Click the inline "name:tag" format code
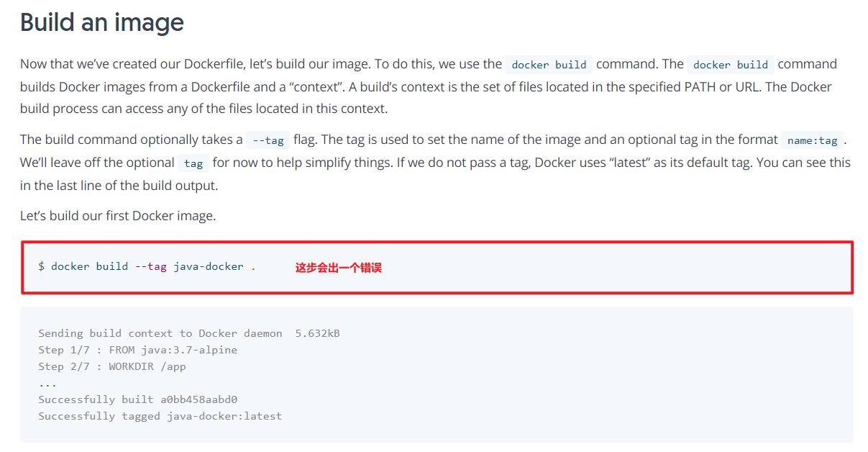The width and height of the screenshot is (868, 452). 813,140
